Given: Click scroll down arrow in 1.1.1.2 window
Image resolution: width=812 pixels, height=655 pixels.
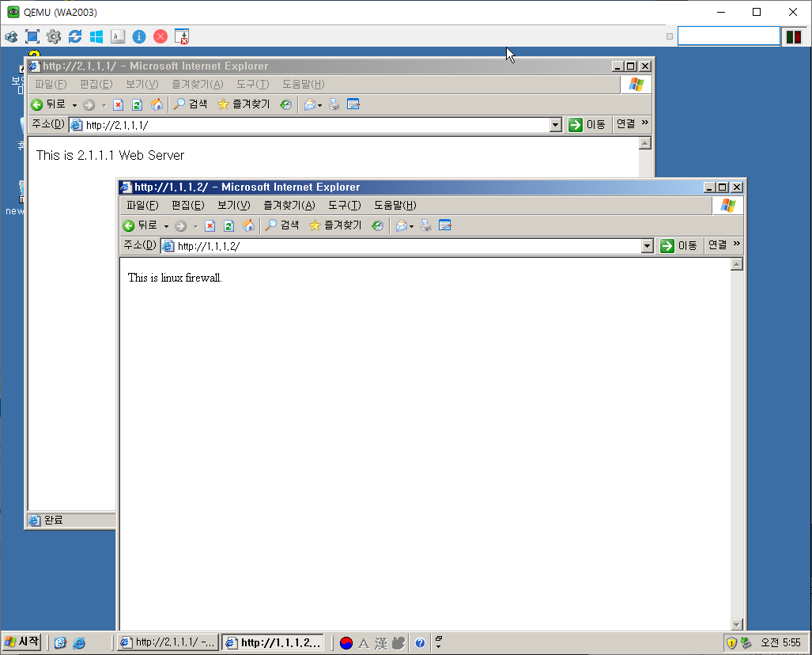Looking at the screenshot, I should [737, 624].
